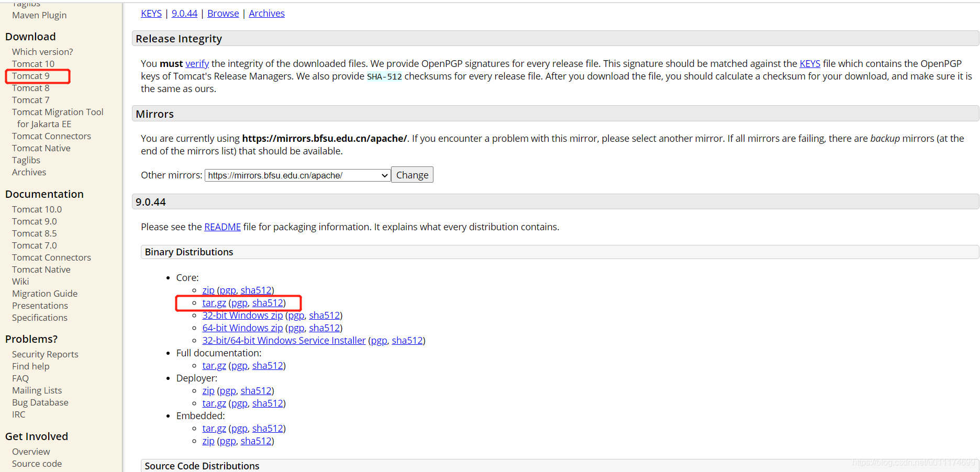
Task: Open Tomcat Migration Tool for Jakarta EE
Action: [58, 118]
